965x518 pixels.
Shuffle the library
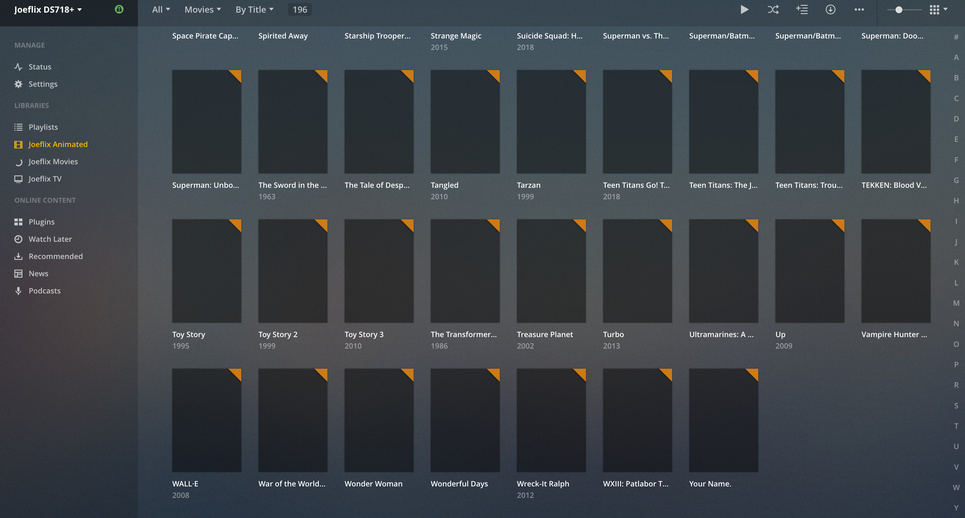[x=773, y=9]
